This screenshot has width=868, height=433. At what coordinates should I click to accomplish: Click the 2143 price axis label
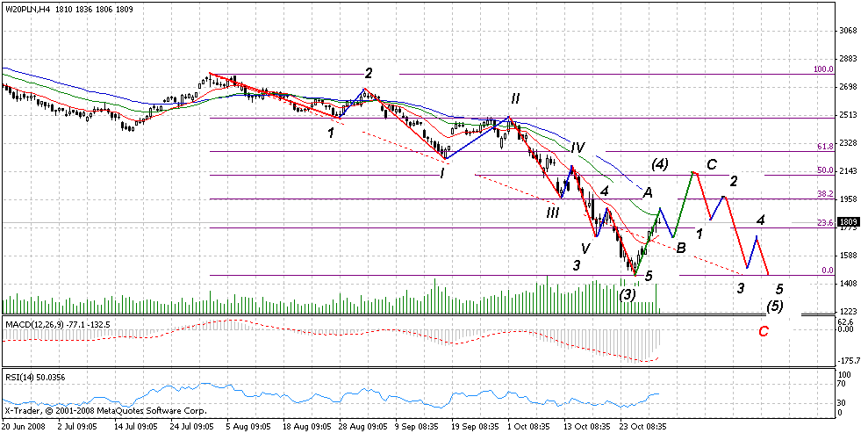tap(848, 171)
